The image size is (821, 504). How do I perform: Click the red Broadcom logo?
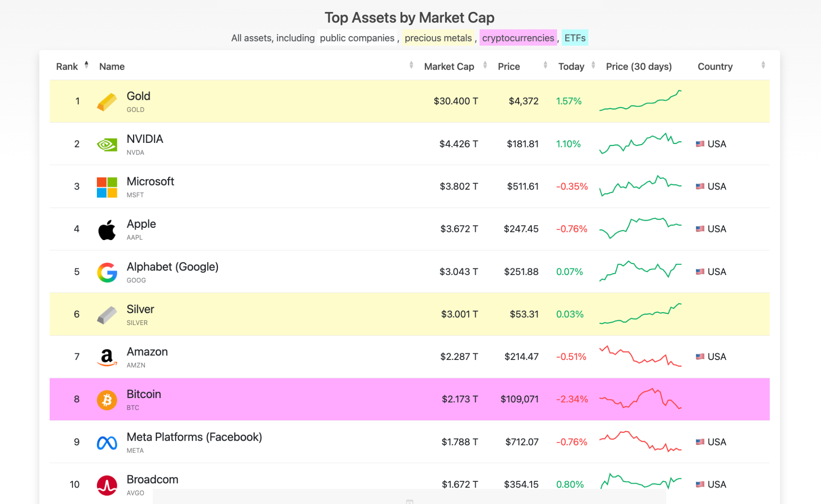107,485
